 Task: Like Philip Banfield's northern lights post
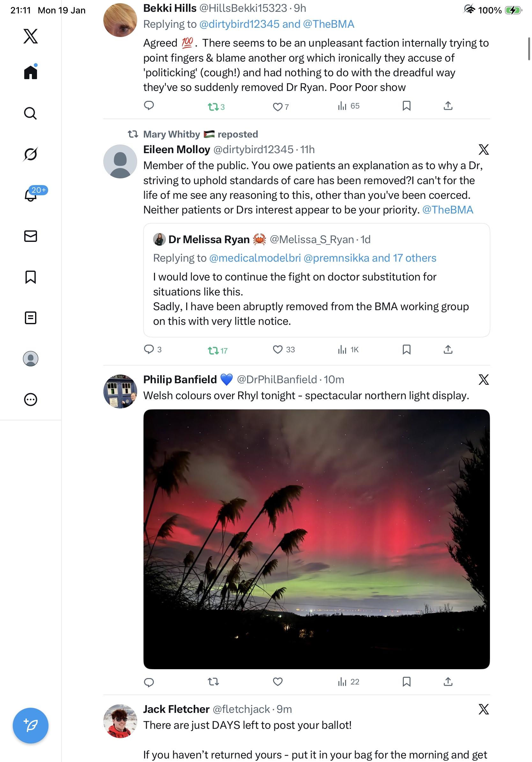pyautogui.click(x=277, y=681)
